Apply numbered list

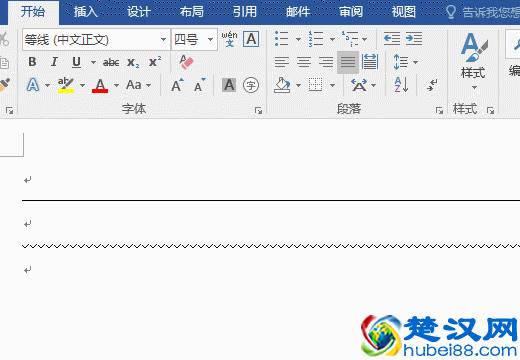pos(316,39)
